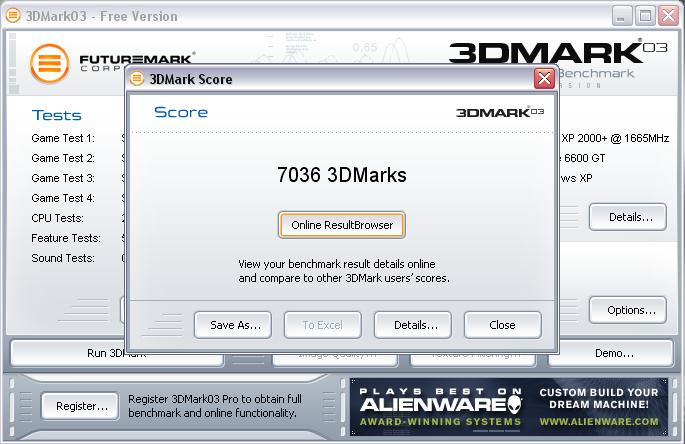Maximize the 3DMark03 main window

(645, 16)
